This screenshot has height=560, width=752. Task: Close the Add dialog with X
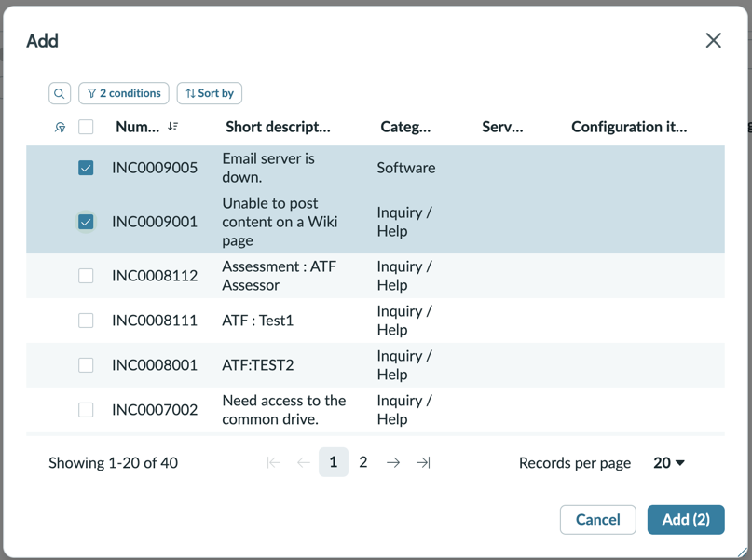click(714, 40)
